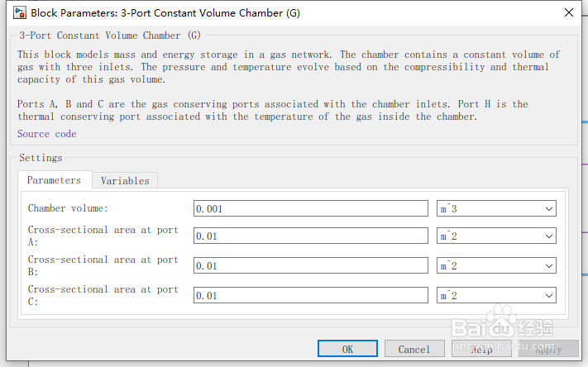Viewport: 588px width, 367px height.
Task: Switch to the Variables tab
Action: (x=125, y=180)
